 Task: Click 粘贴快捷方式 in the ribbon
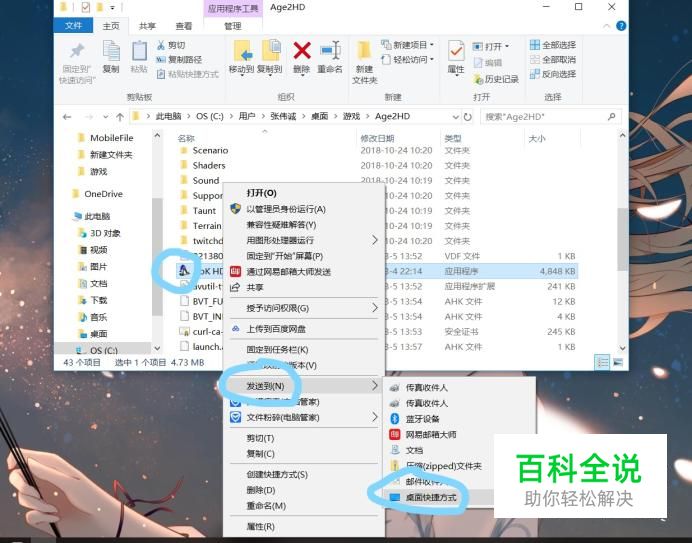click(188, 74)
